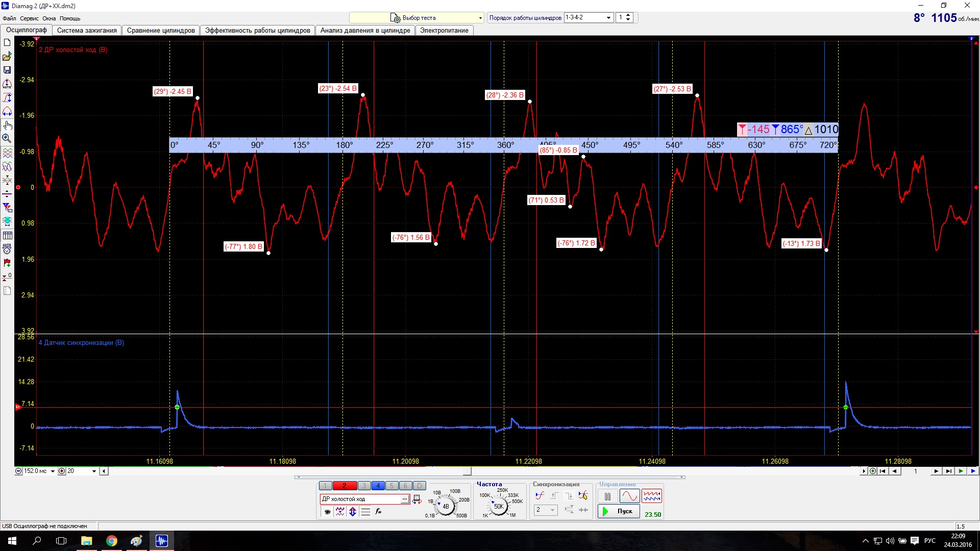Click the 4В voltage range knob
Screen dimensions: 980x551
pyautogui.click(x=446, y=507)
